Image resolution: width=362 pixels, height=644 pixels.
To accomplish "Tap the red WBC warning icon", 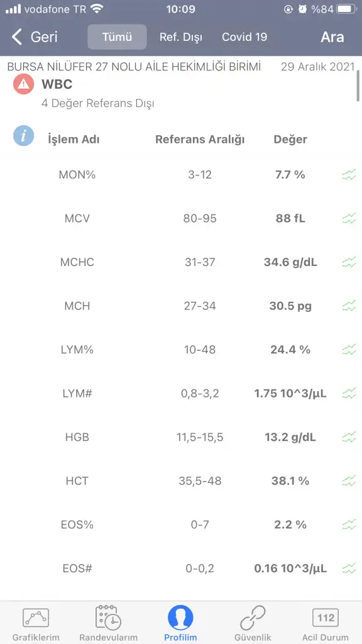I will pyautogui.click(x=23, y=84).
